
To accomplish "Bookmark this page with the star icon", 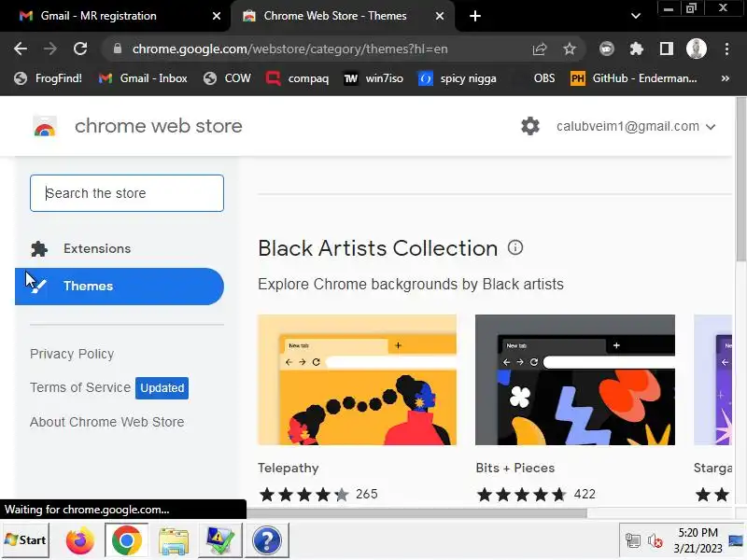I will click(x=570, y=49).
